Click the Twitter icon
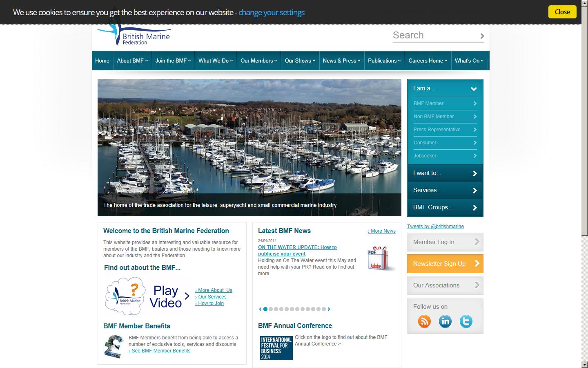This screenshot has width=588, height=368. pos(466,321)
